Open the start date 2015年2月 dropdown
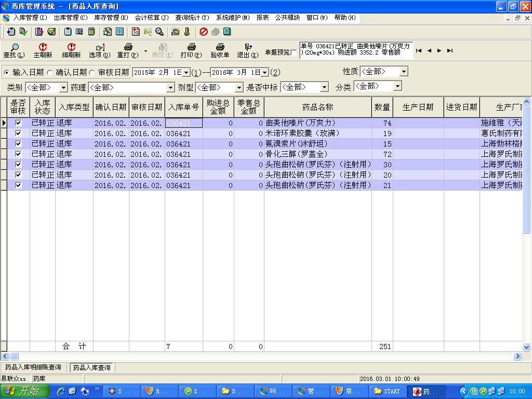532x399 pixels. click(187, 73)
